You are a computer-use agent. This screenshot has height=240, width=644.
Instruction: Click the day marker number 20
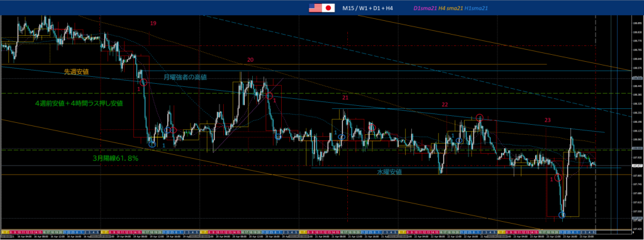tap(250, 60)
